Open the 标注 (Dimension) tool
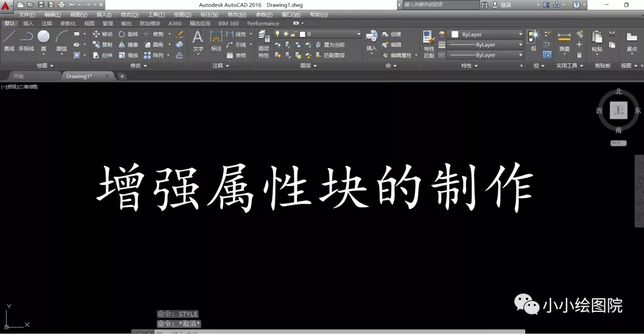This screenshot has height=334, width=644. click(216, 41)
